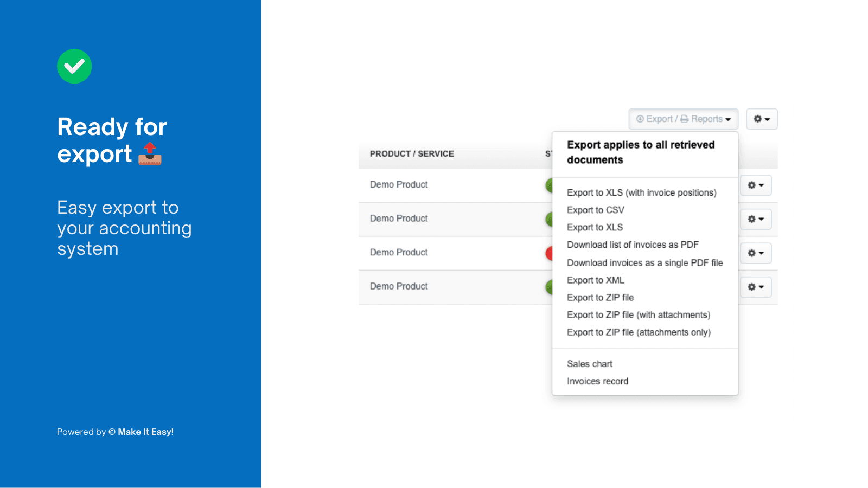Image resolution: width=868 pixels, height=488 pixels.
Task: Open gear menu for second Demo Product row
Action: pyautogui.click(x=756, y=219)
